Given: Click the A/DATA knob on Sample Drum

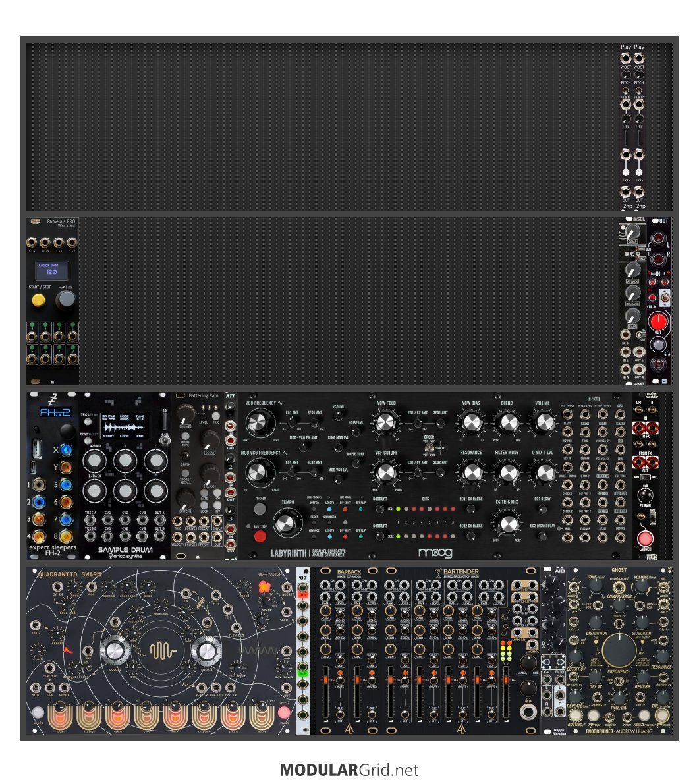Looking at the screenshot, I should 94,461.
